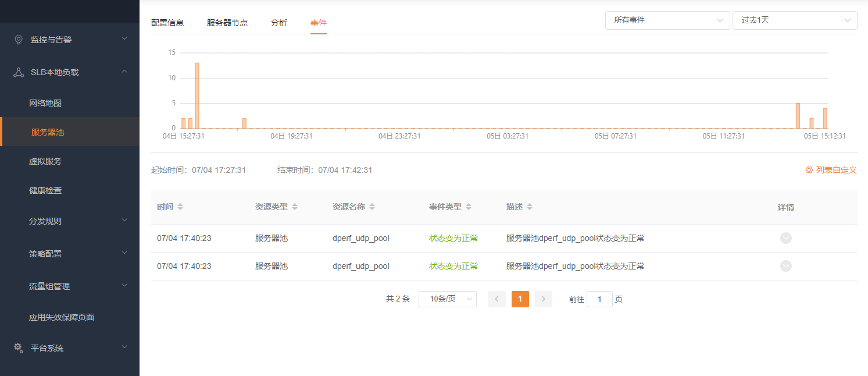868x376 pixels.
Task: Click the SLB local load network icon
Action: click(18, 72)
